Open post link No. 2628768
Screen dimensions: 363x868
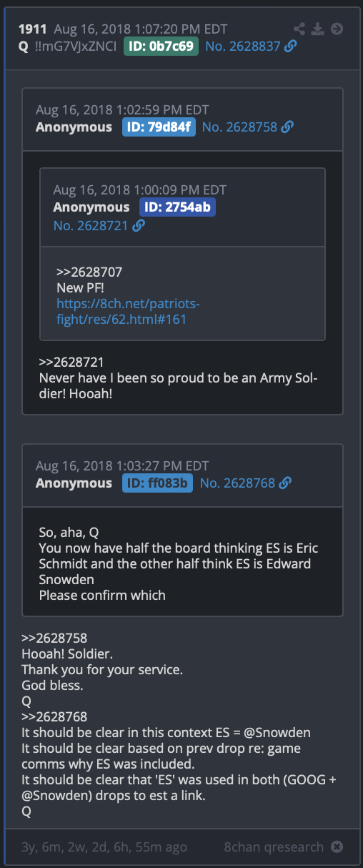[237, 483]
